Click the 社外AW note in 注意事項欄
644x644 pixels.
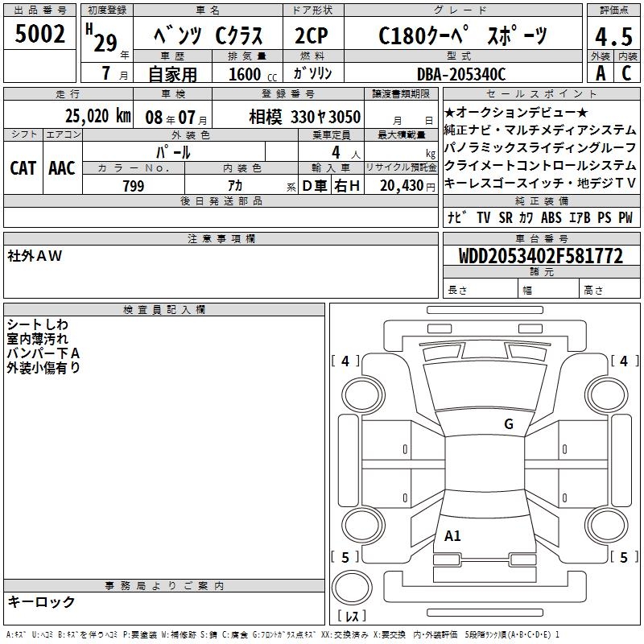coord(35,255)
